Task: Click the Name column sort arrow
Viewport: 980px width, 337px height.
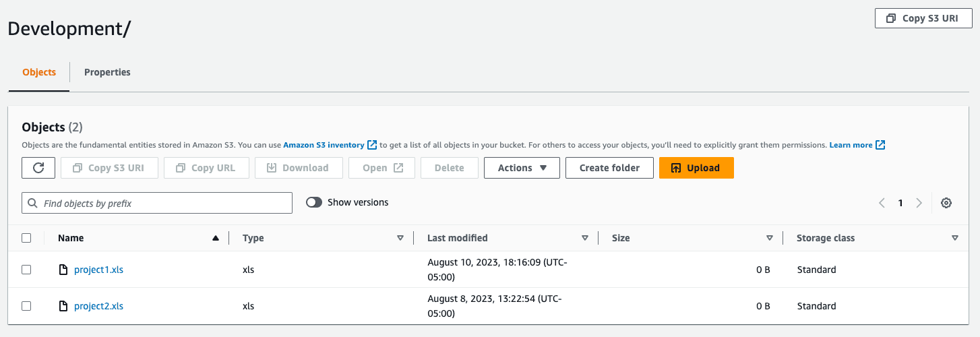Action: click(216, 238)
